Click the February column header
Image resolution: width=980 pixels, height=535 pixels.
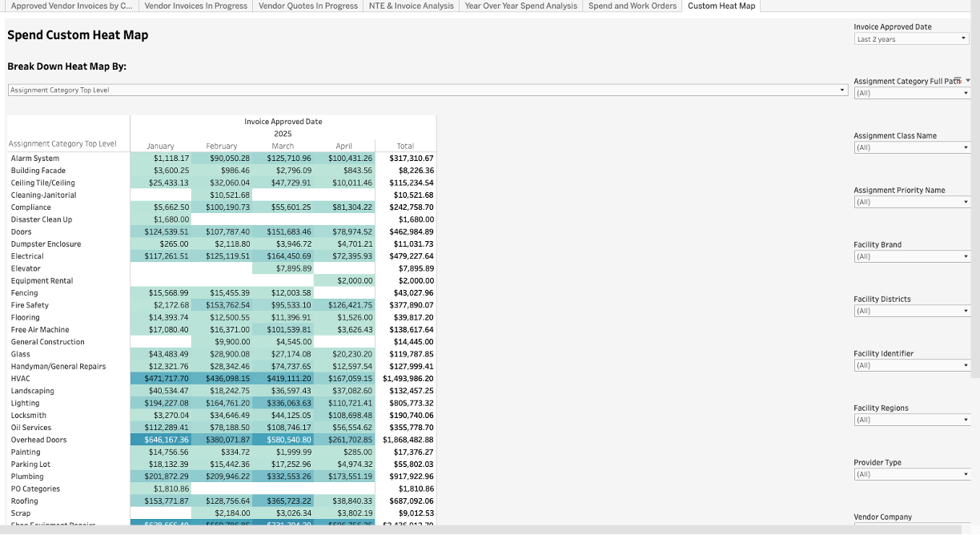tap(222, 146)
